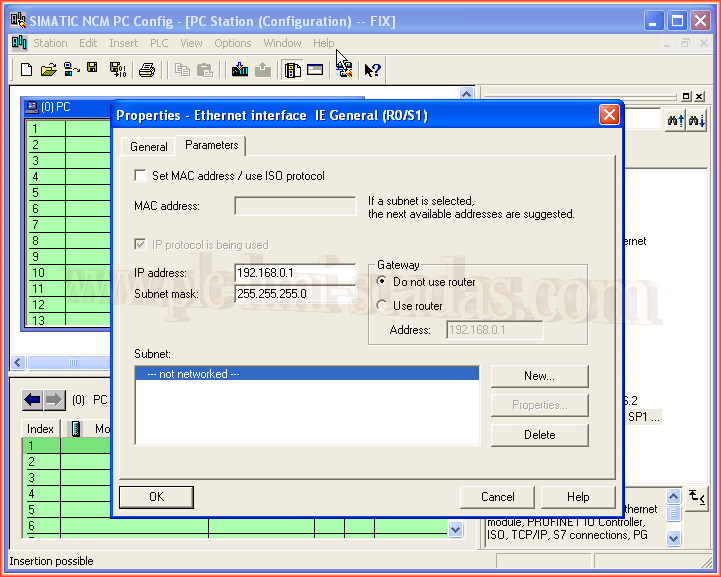The width and height of the screenshot is (721, 577).
Task: Click the search upward binoculars icon
Action: coord(675,120)
